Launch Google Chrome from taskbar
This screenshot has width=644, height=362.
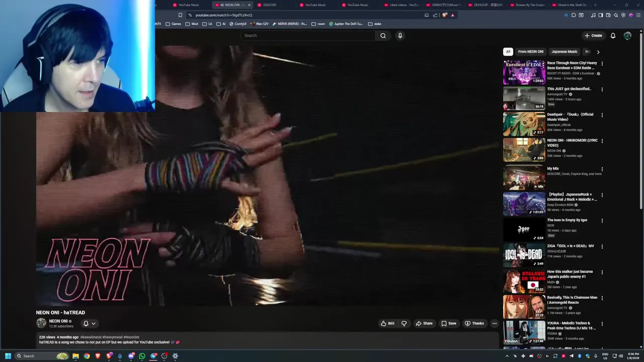click(87, 356)
